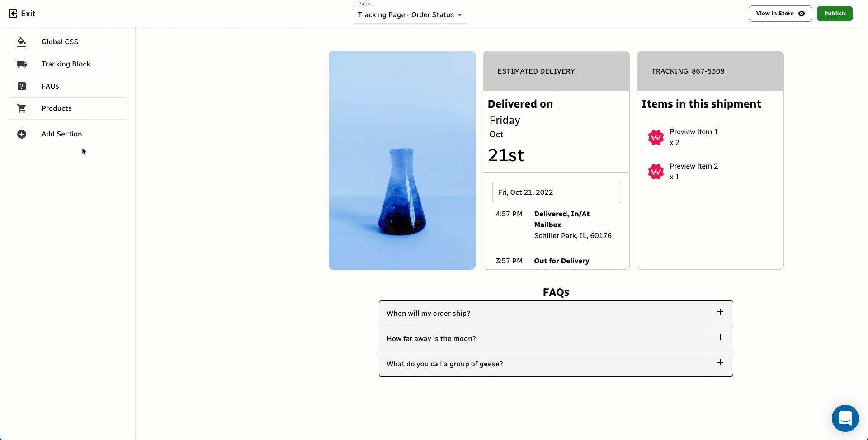The height and width of the screenshot is (440, 868).
Task: Click the '3:57 PM' timestamp
Action: pos(509,261)
